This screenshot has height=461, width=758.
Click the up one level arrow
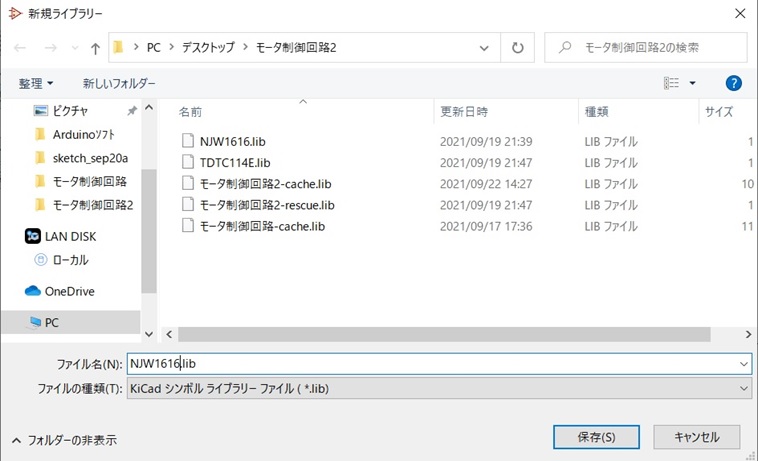(x=95, y=48)
